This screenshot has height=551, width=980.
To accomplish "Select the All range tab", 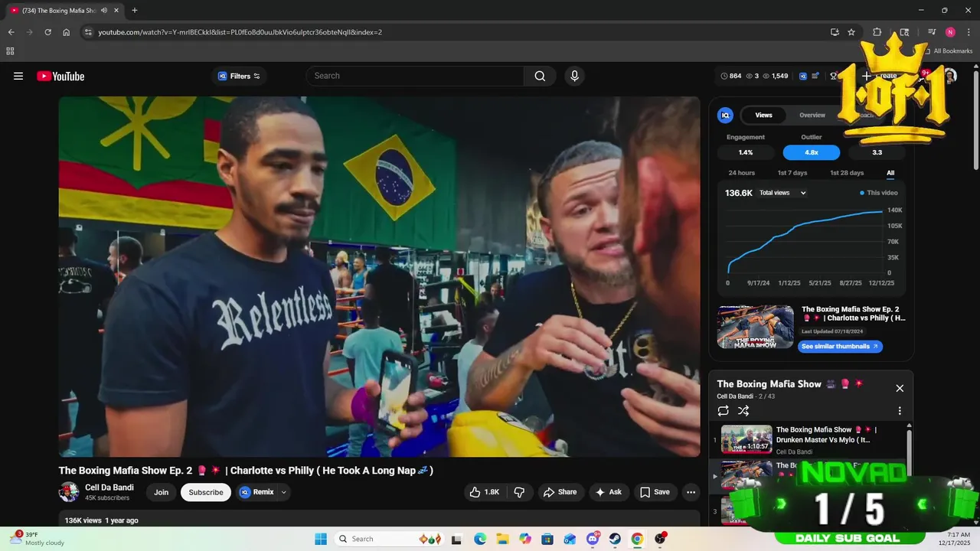I will [x=890, y=173].
